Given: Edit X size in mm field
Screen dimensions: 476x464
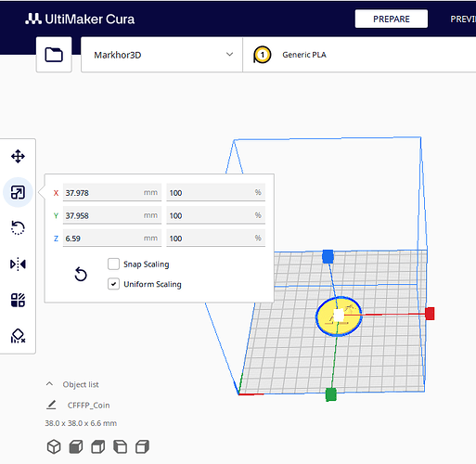Looking at the screenshot, I should coord(112,193).
